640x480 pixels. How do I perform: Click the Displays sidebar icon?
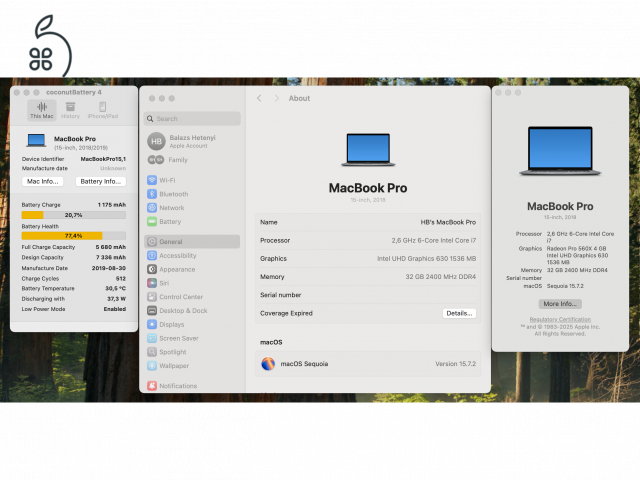coord(152,324)
